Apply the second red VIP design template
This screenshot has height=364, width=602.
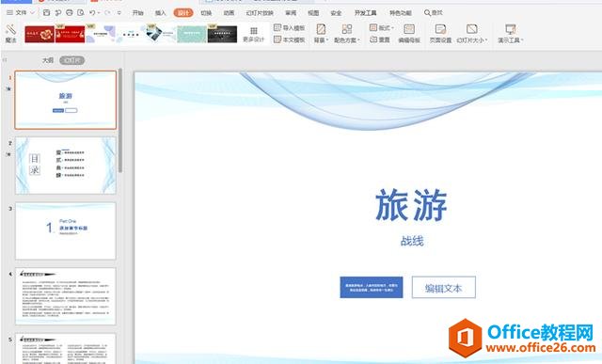click(x=70, y=34)
